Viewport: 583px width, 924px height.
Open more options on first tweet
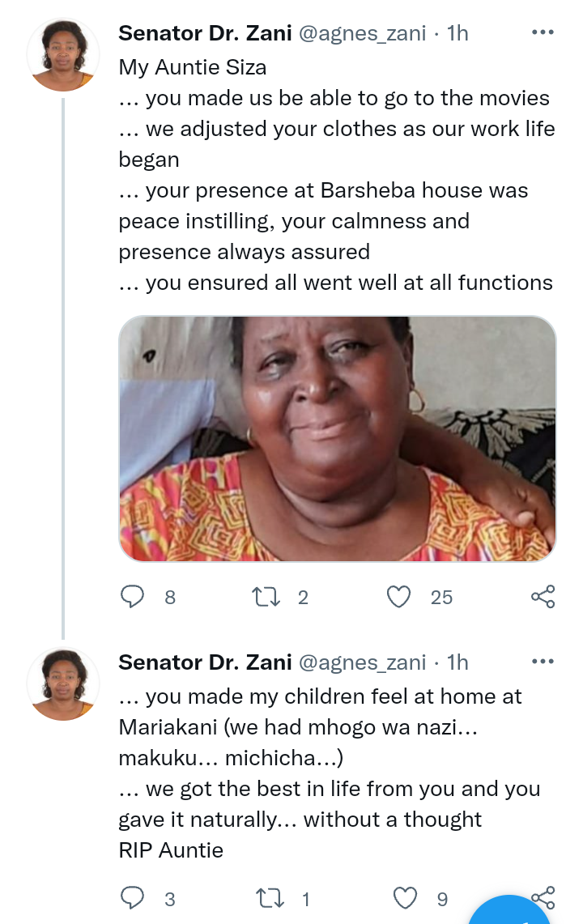click(543, 32)
